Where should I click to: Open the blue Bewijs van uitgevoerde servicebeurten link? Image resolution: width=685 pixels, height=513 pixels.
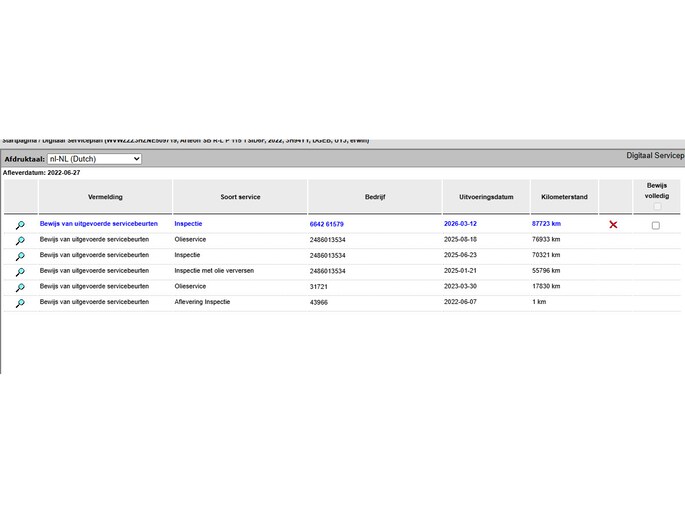point(99,224)
